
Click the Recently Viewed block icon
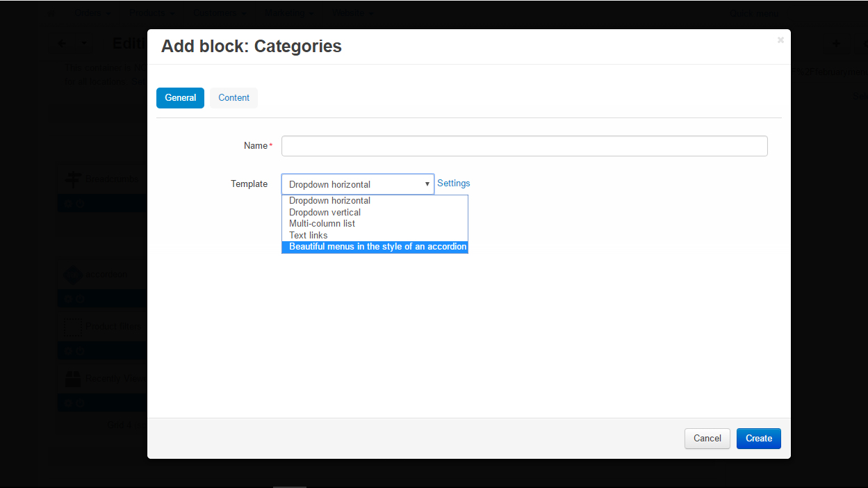pos(73,379)
